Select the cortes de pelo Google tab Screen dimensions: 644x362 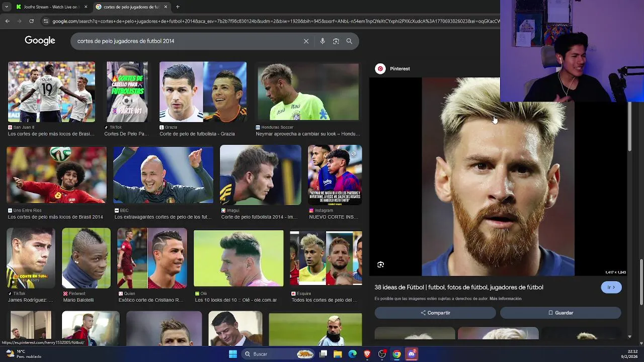131,7
